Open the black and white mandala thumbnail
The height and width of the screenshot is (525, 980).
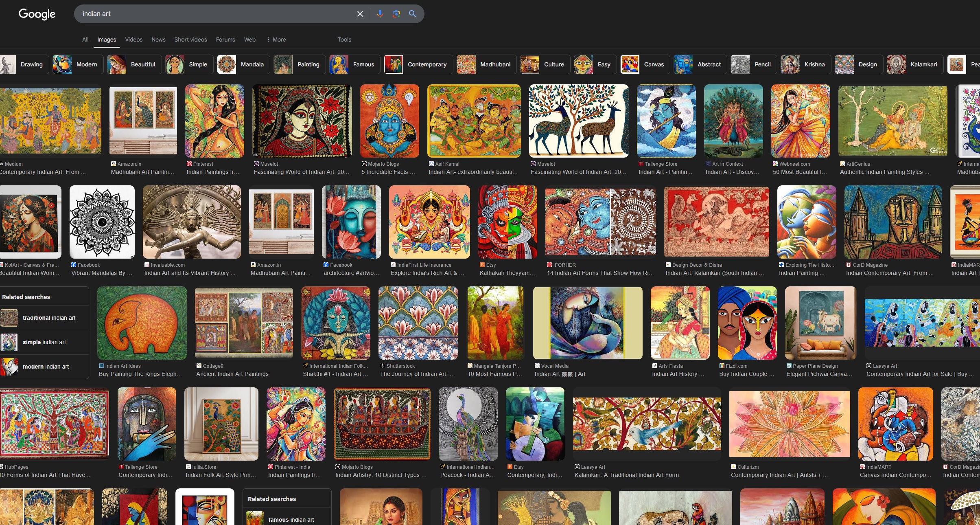pos(102,222)
